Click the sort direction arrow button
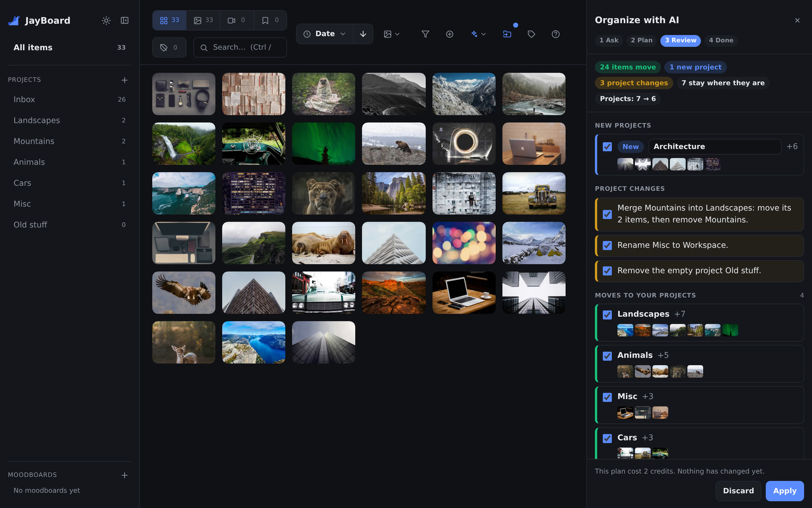The width and height of the screenshot is (812, 508). tap(363, 34)
